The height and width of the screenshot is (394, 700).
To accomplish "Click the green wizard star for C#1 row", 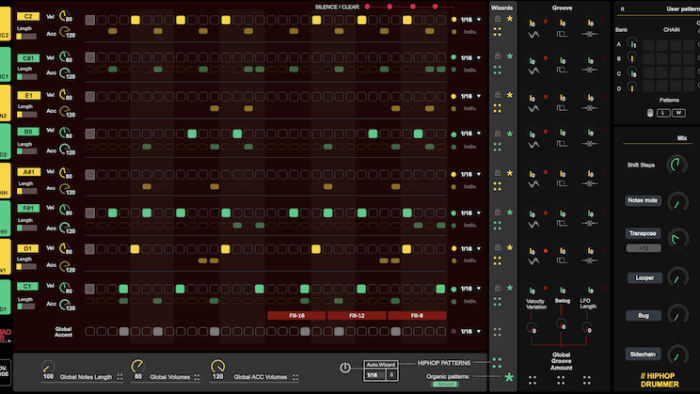I will pyautogui.click(x=510, y=56).
